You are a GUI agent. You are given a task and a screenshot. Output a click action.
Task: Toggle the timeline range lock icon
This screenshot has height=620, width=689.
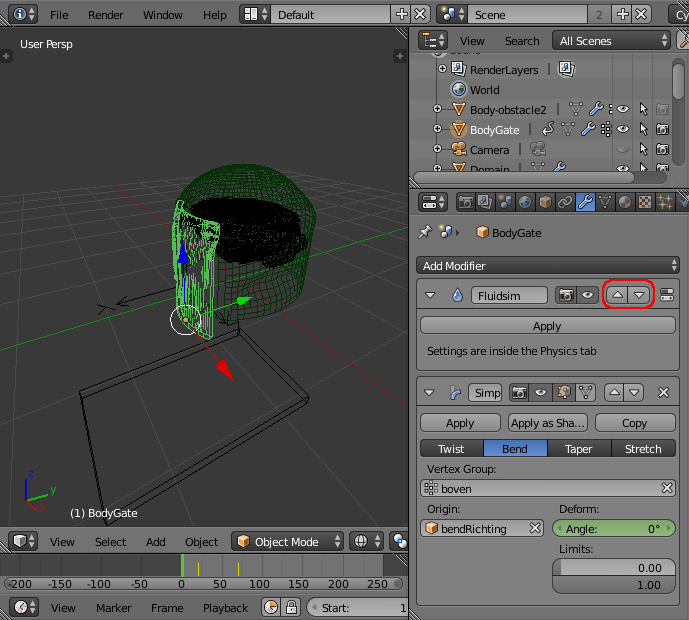pyautogui.click(x=290, y=607)
